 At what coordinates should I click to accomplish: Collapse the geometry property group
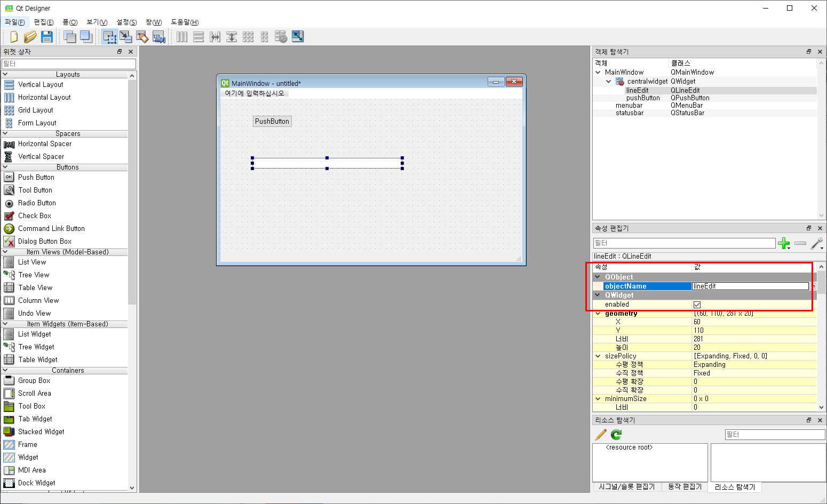tap(598, 314)
